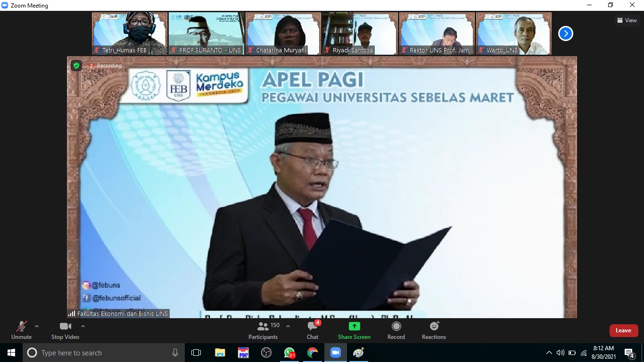
Task: Select PROF.SURANTO - UNS video thumbnail
Action: [x=206, y=33]
